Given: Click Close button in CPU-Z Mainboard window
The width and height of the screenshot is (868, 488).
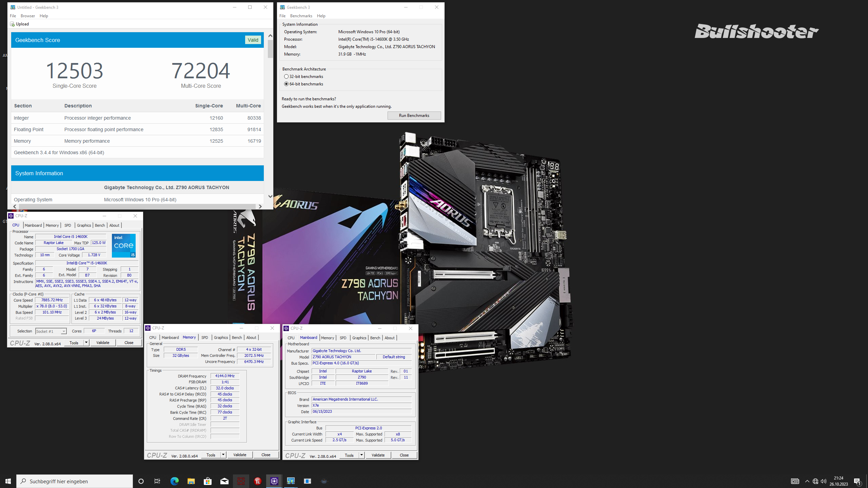Looking at the screenshot, I should (404, 455).
